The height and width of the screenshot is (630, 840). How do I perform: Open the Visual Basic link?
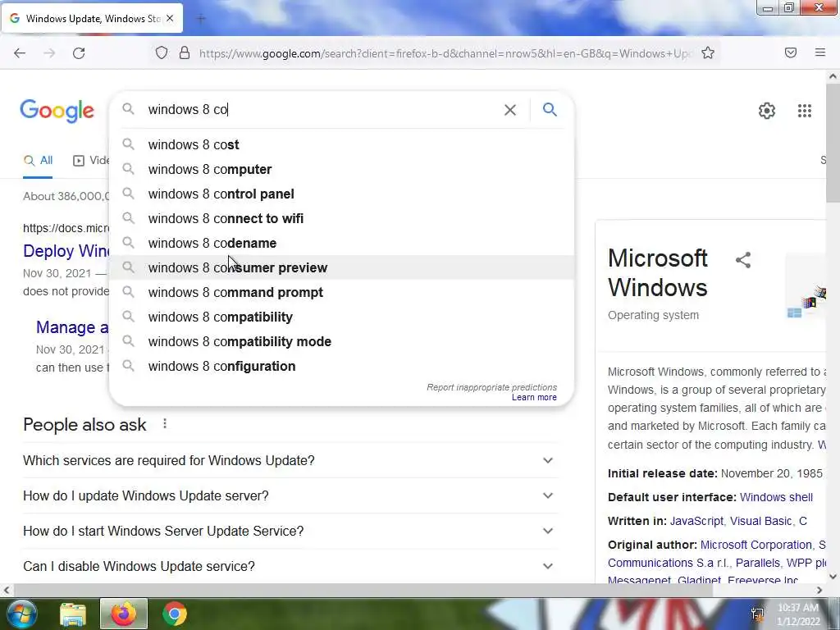click(x=760, y=521)
